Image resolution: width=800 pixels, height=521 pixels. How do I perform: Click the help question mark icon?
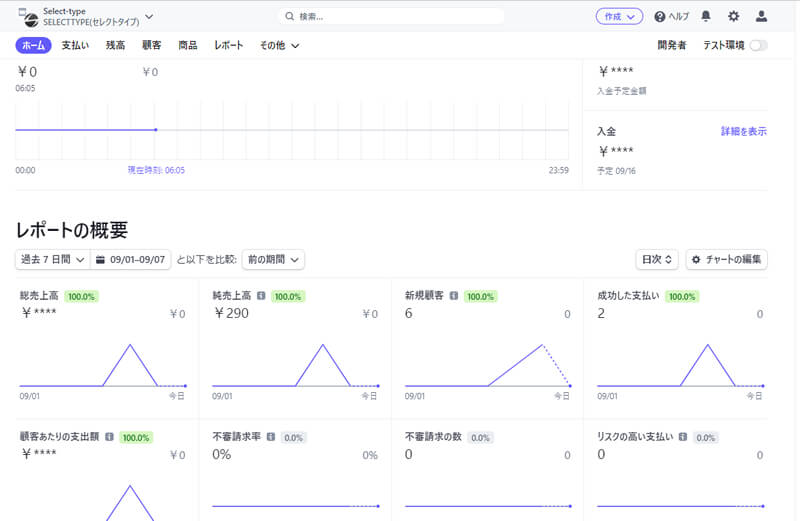[x=660, y=16]
